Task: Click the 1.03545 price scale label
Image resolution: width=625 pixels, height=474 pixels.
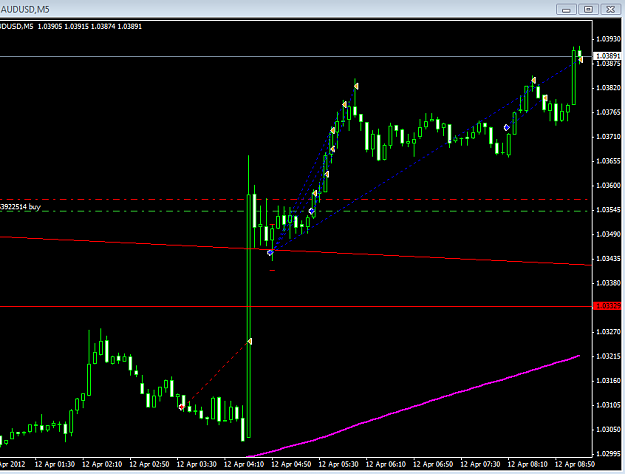Action: click(x=608, y=210)
